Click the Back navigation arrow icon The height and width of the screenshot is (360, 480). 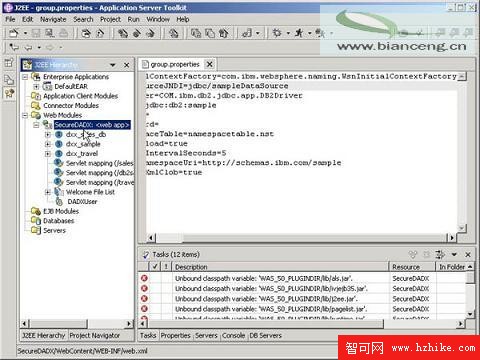pos(29,48)
